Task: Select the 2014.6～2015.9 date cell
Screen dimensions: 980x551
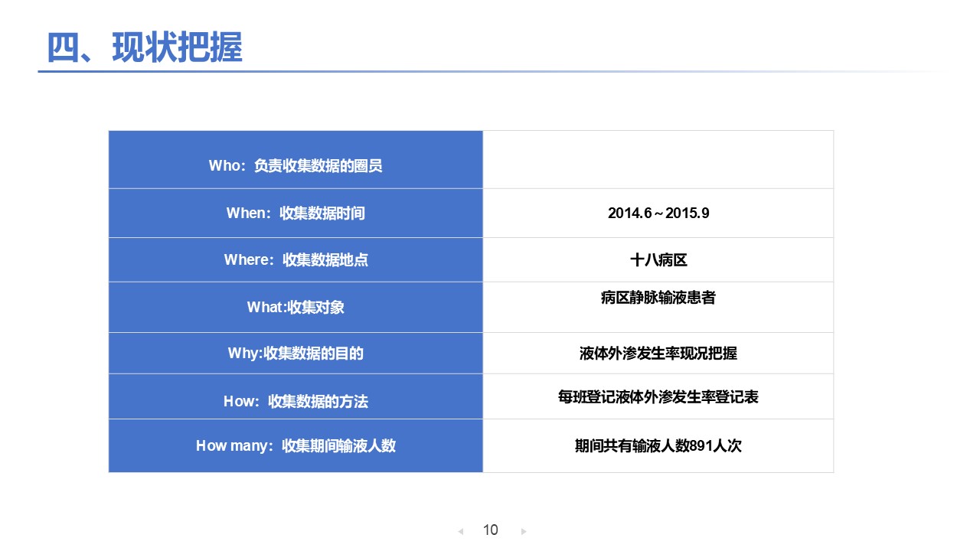Action: tap(658, 213)
